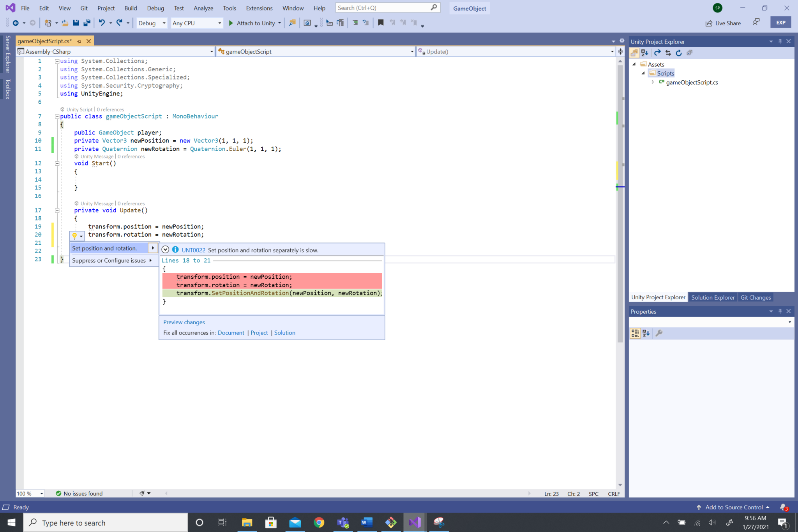Click the Preview changes link
Image resolution: width=798 pixels, height=532 pixels.
(184, 322)
